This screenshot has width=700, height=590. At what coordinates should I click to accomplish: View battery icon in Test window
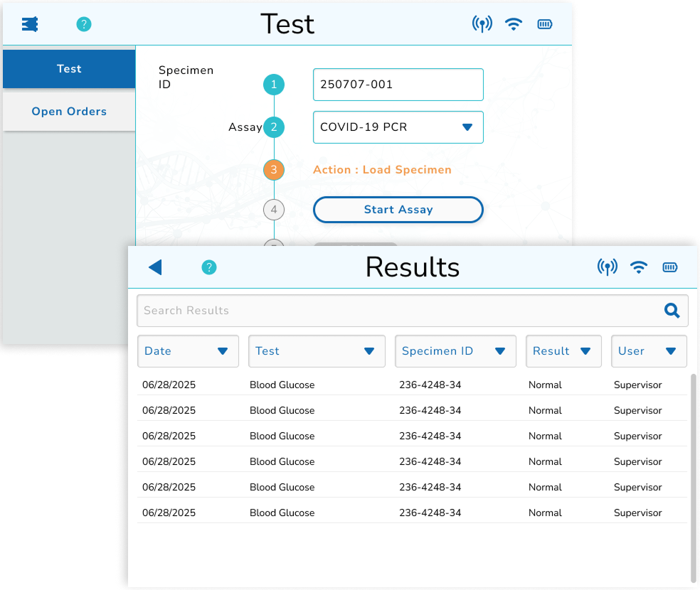click(545, 24)
